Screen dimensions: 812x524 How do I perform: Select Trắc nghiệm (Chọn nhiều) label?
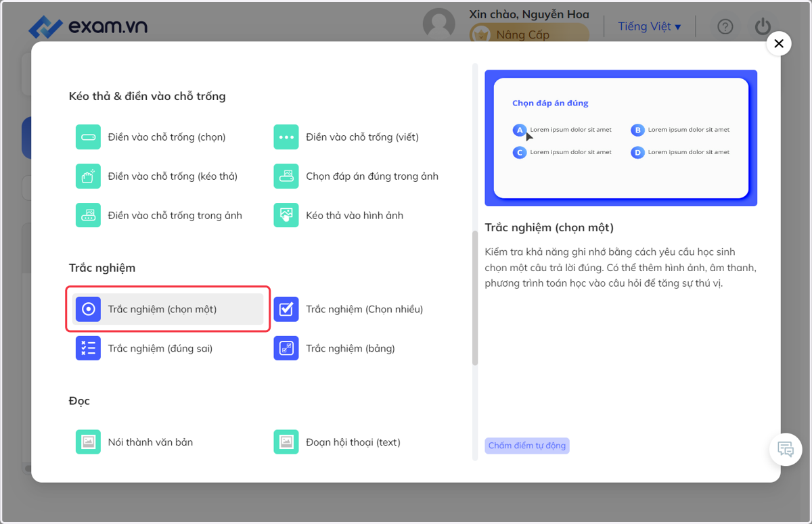coord(365,309)
